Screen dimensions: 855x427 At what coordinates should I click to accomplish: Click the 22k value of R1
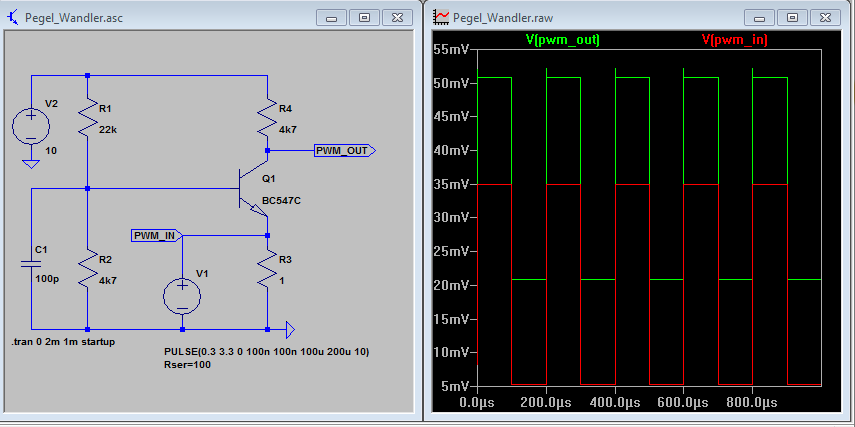pyautogui.click(x=107, y=130)
